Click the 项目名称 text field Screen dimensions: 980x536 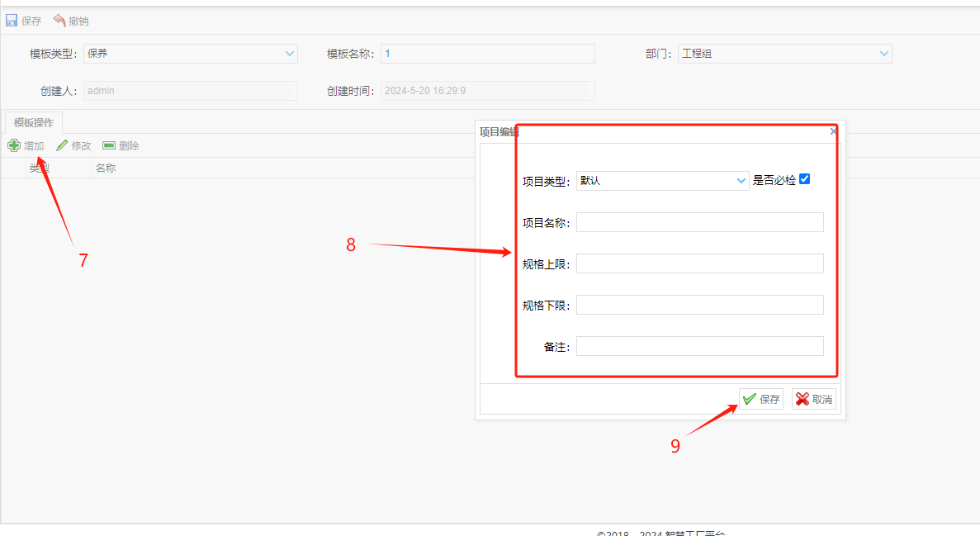(699, 222)
